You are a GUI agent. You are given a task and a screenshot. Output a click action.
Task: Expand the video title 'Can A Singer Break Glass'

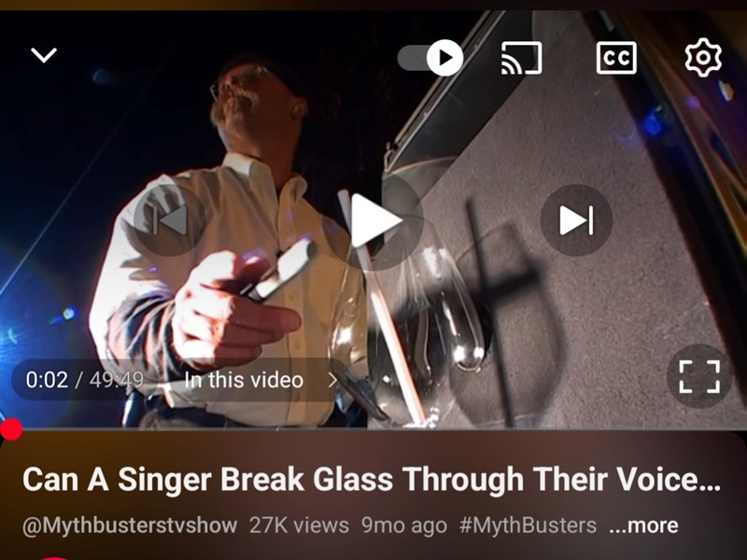[371, 479]
